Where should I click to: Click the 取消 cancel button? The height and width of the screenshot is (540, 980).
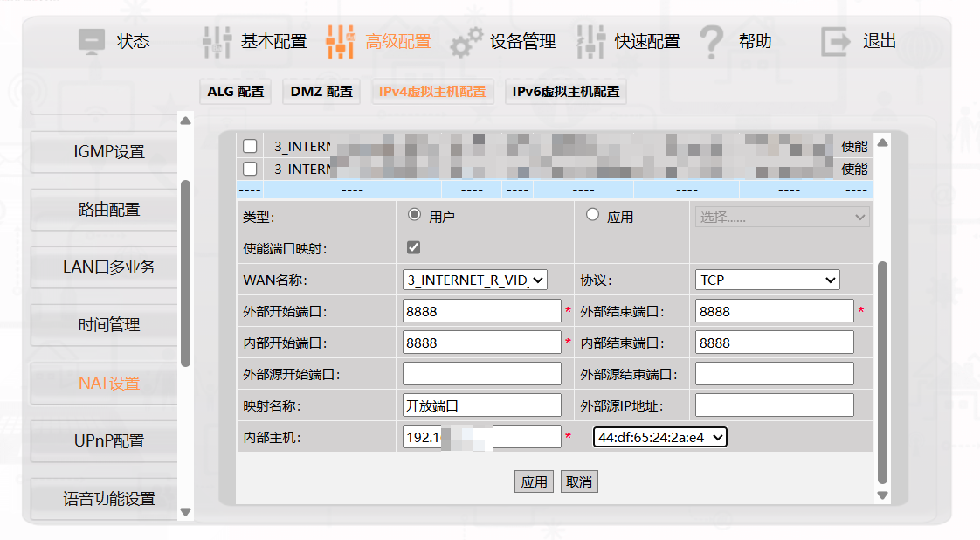(x=578, y=481)
